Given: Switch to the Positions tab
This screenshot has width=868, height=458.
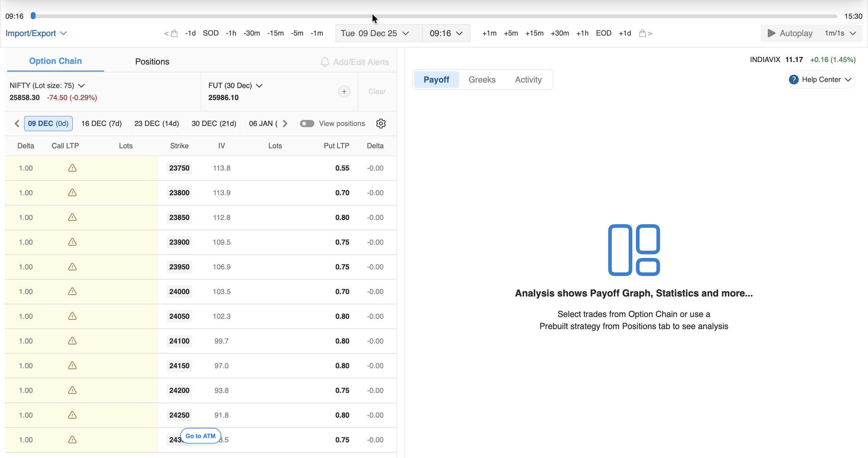Looking at the screenshot, I should [152, 62].
